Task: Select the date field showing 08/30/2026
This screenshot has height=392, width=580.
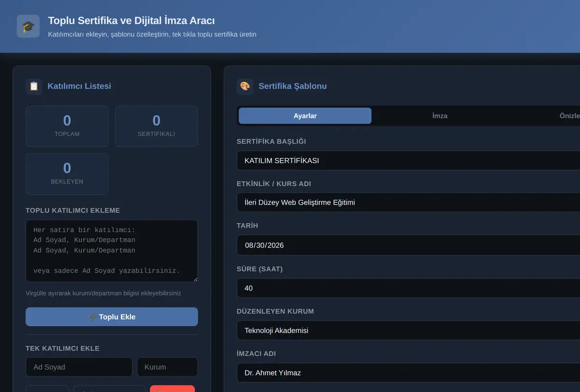Action: tap(408, 245)
